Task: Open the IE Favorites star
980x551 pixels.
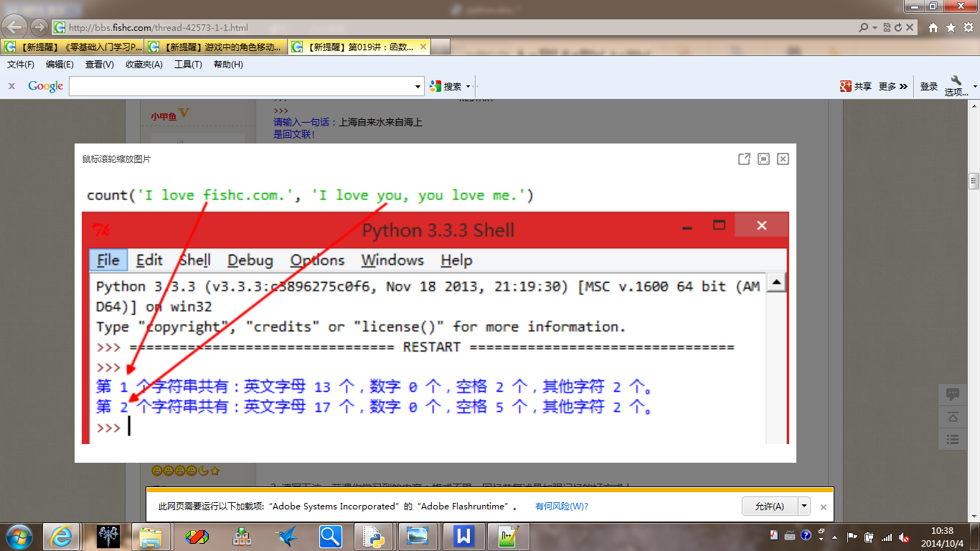Action: click(951, 28)
